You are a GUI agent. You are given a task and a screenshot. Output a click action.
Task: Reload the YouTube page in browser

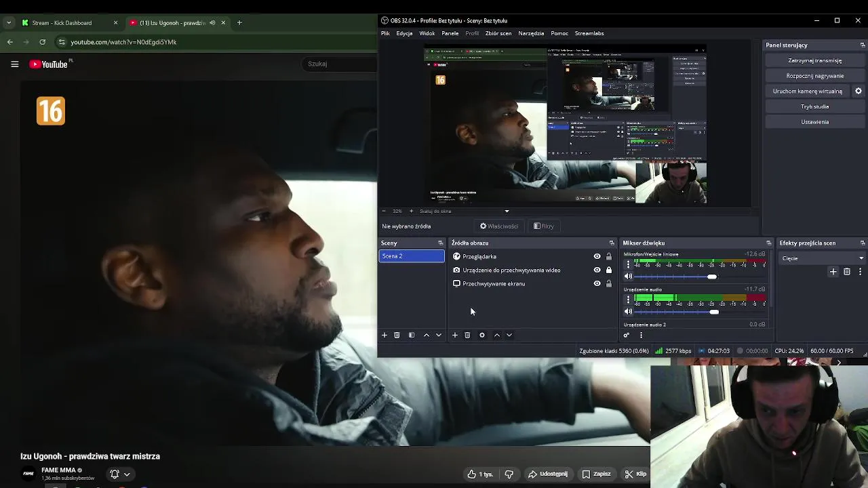[x=42, y=42]
